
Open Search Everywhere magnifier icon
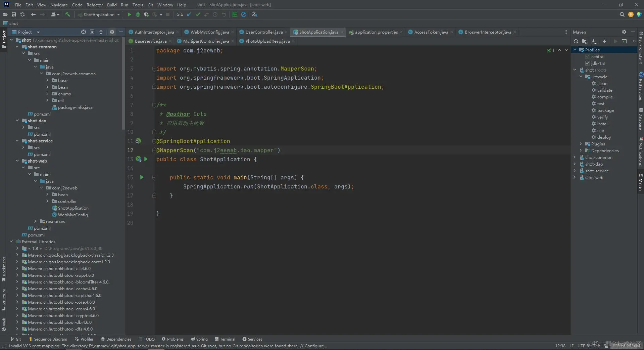(622, 14)
